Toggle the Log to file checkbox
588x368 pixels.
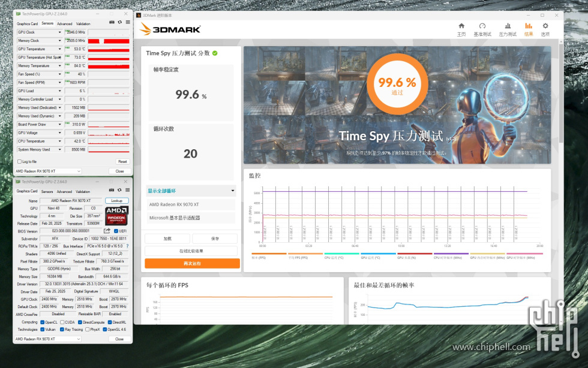coord(19,161)
